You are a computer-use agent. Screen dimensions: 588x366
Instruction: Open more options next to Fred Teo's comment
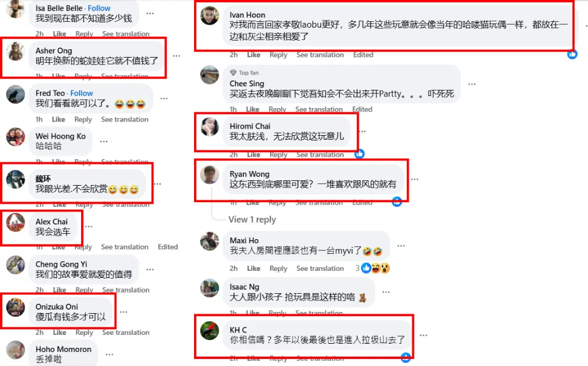(x=164, y=98)
